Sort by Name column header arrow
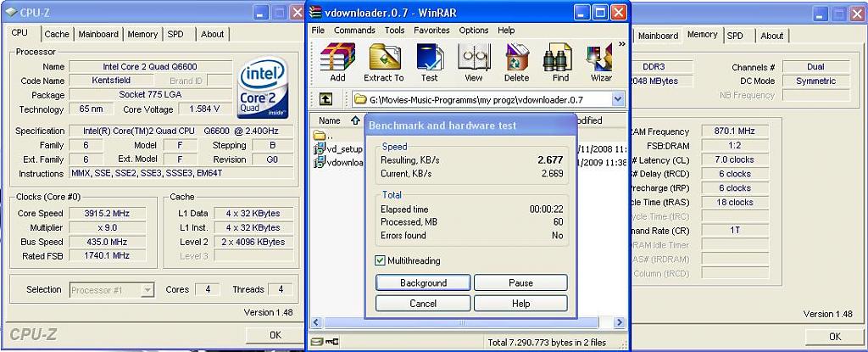This screenshot has height=352, width=868. [355, 120]
